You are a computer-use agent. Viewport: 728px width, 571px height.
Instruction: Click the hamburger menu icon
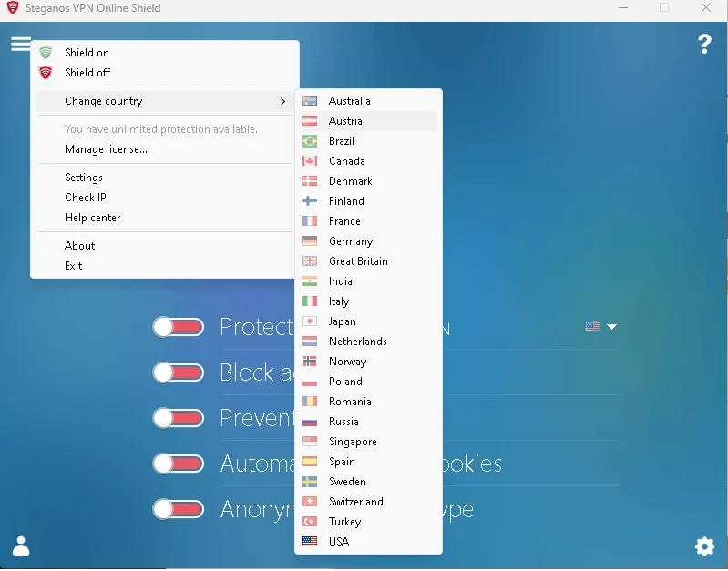(20, 44)
